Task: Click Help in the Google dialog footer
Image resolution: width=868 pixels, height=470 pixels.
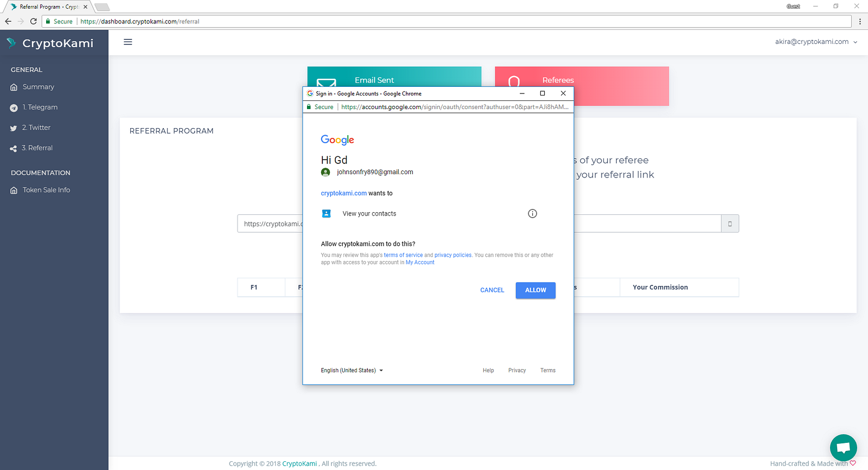Action: click(488, 371)
